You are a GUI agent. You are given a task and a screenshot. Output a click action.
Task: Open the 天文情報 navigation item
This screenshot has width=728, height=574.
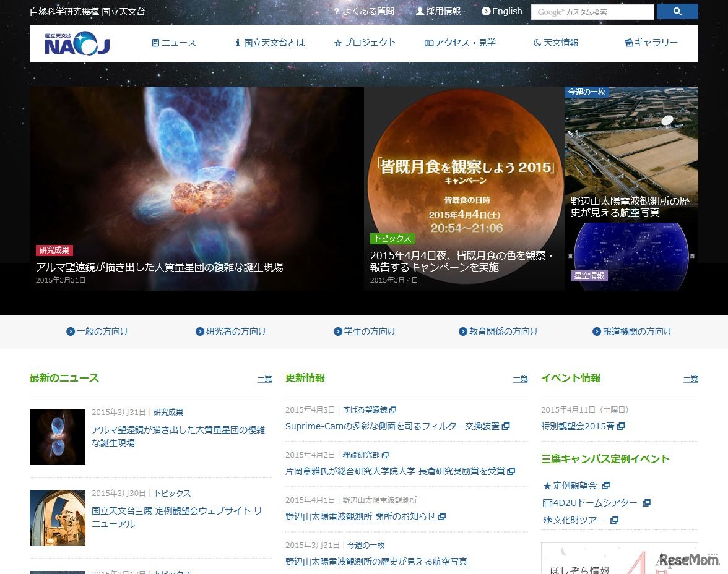tap(555, 43)
